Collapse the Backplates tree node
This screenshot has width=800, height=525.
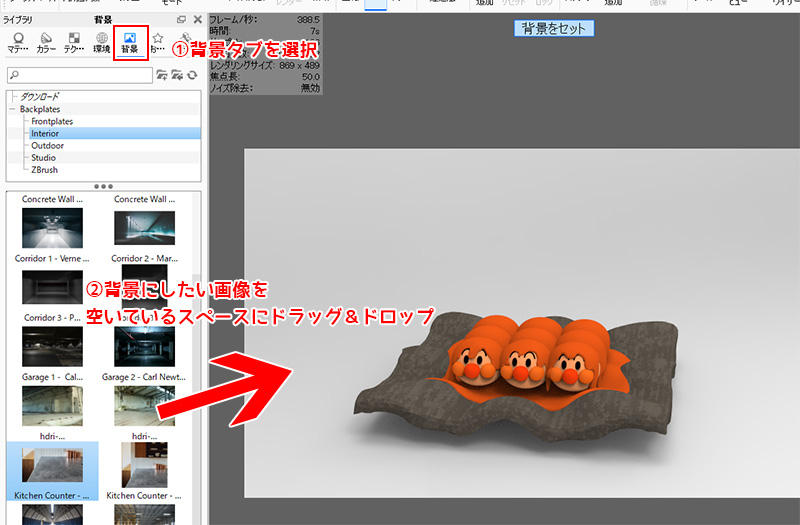point(12,109)
